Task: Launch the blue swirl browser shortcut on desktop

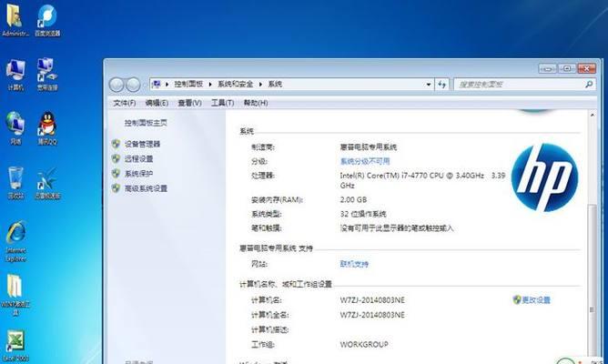Action: pyautogui.click(x=47, y=20)
